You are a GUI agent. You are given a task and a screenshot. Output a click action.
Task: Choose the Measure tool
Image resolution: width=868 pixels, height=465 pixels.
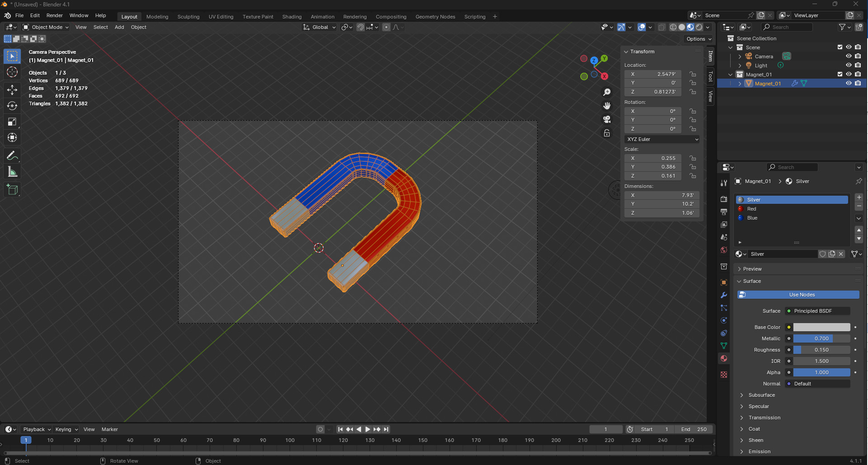click(x=12, y=172)
